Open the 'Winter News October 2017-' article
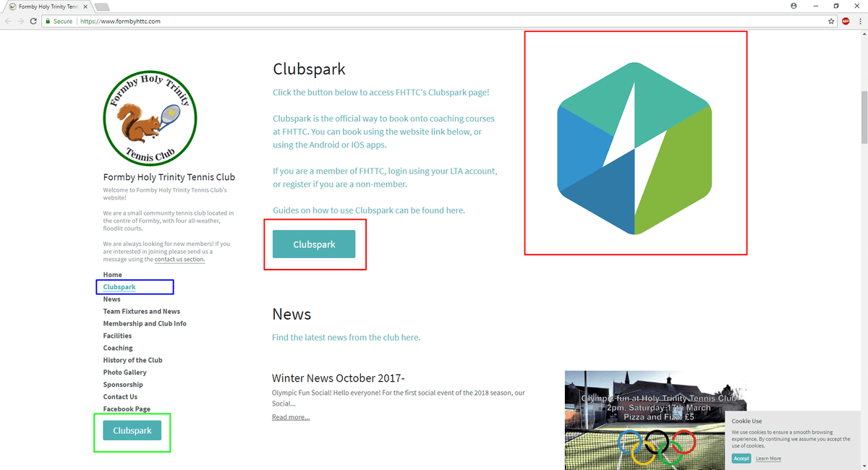This screenshot has width=868, height=470. point(339,378)
